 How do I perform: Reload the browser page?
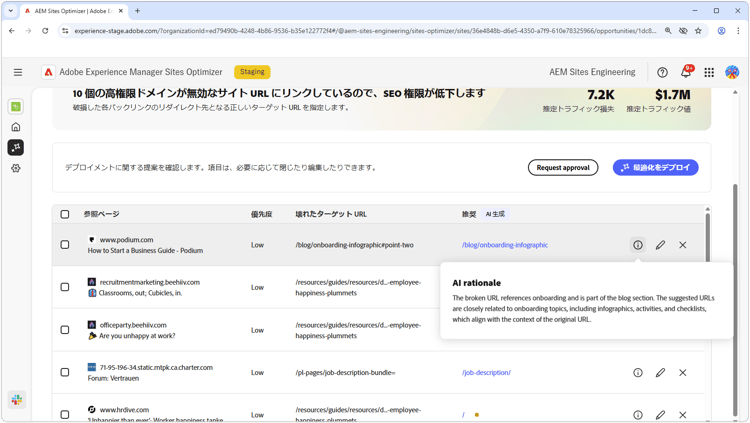coord(45,31)
